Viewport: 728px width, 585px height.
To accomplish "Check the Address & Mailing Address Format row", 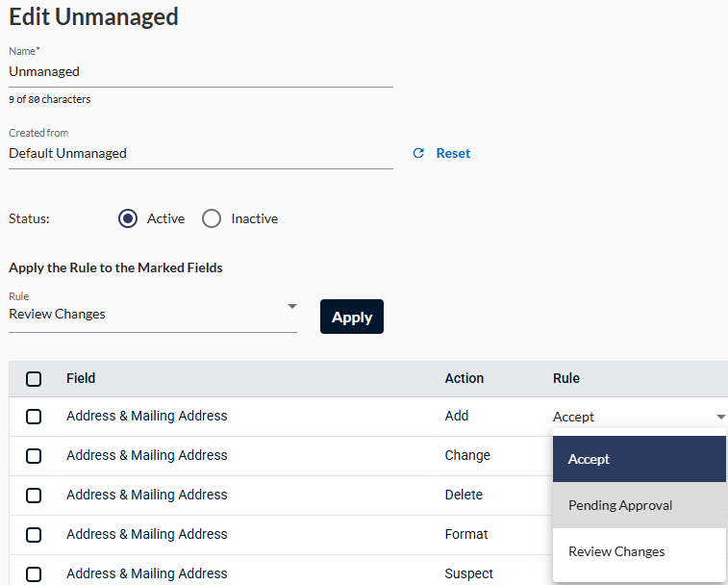I will [34, 535].
